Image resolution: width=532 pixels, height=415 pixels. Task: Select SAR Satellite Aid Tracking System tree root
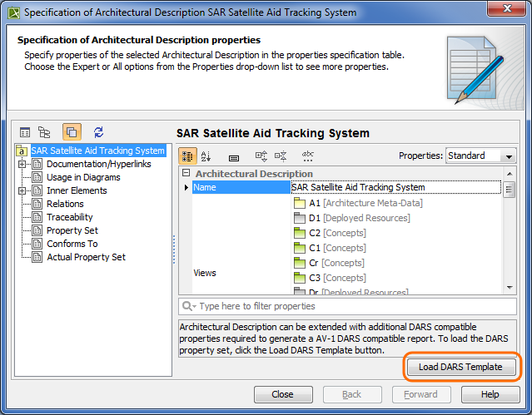pyautogui.click(x=97, y=151)
